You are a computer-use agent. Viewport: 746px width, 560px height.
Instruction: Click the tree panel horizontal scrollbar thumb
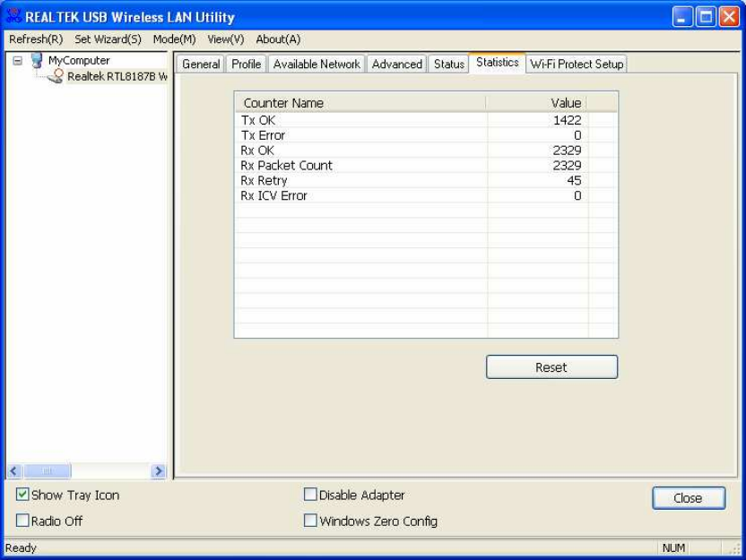pyautogui.click(x=48, y=471)
